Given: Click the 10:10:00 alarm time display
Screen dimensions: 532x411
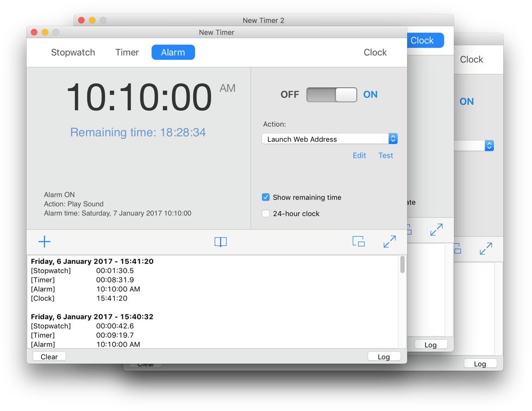Looking at the screenshot, I should click(139, 97).
